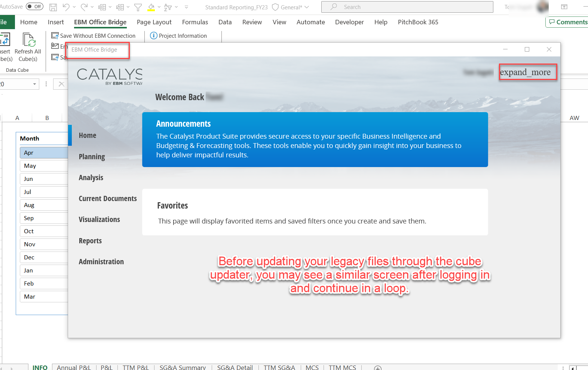Click the Filter funnel icon
588x370 pixels.
[x=138, y=7]
